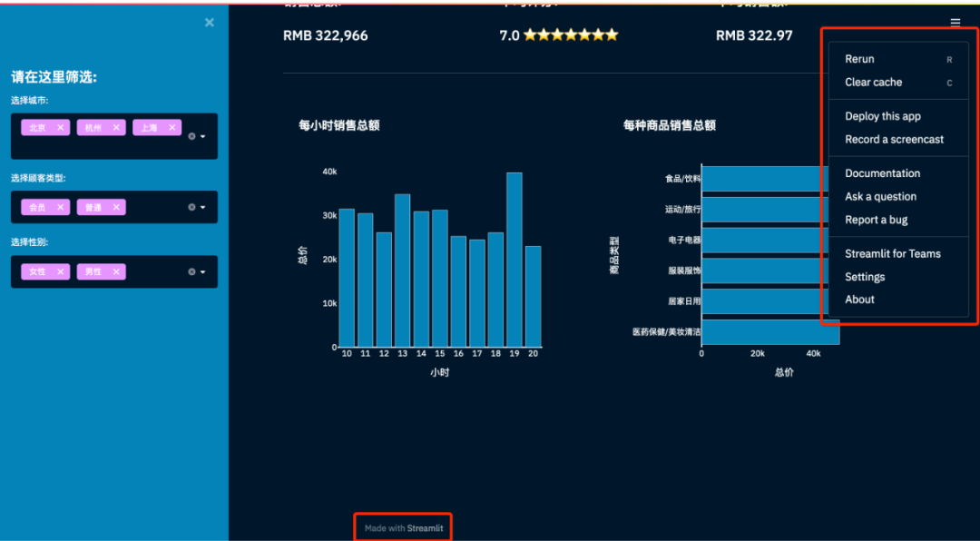Click the hour 10 bar in hourly chart
The height and width of the screenshot is (541, 980).
[x=347, y=278]
